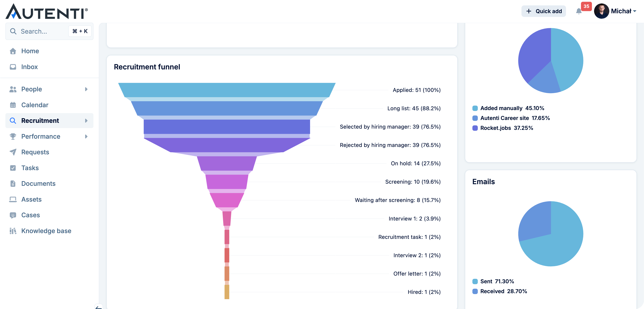Toggle the Rocket.jobs legend swatch
The height and width of the screenshot is (309, 644).
pos(475,128)
